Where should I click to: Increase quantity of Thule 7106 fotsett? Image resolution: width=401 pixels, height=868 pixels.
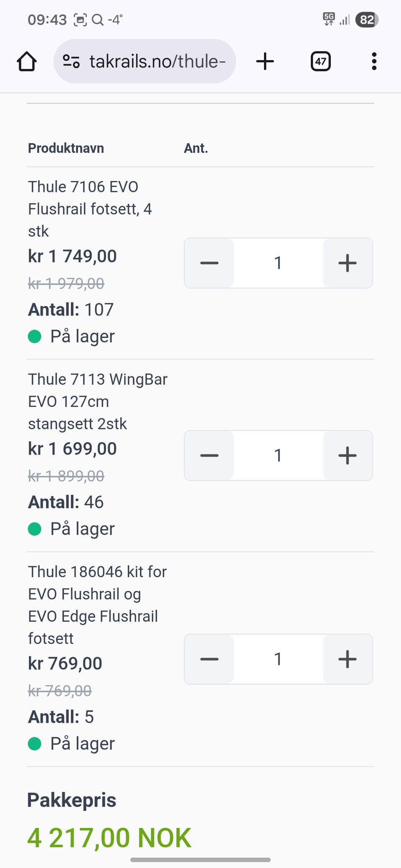pos(347,263)
